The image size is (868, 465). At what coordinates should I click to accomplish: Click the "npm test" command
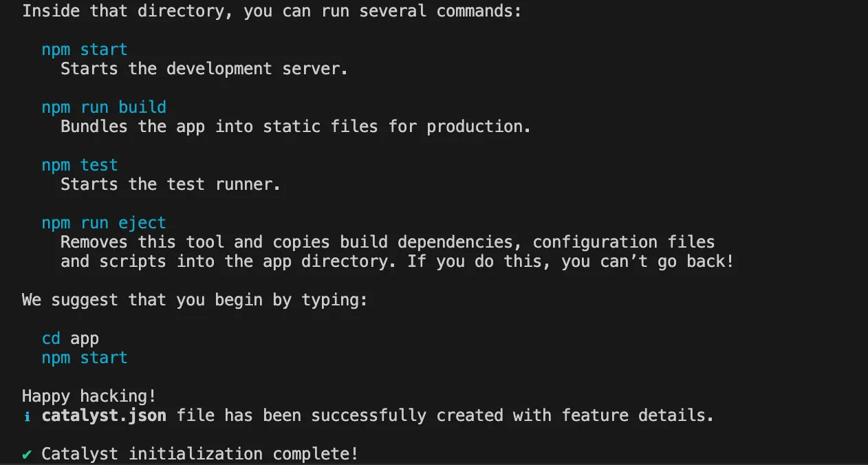point(80,165)
